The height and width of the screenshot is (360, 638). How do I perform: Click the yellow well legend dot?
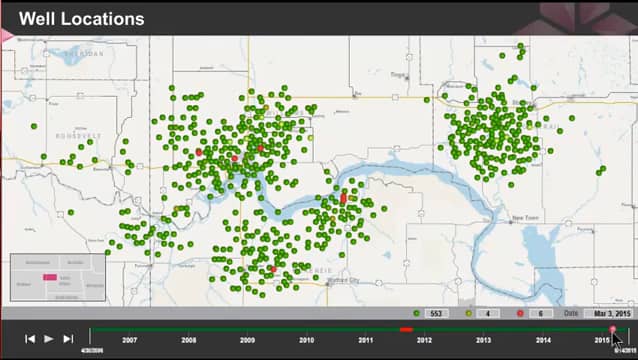tap(469, 313)
